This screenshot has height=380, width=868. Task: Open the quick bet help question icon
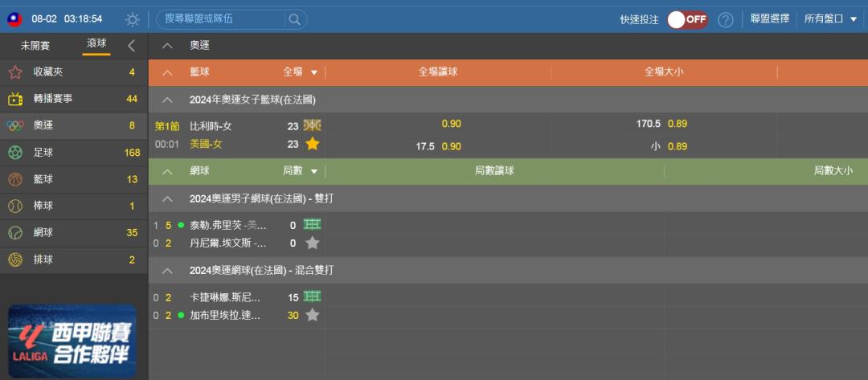click(x=726, y=20)
